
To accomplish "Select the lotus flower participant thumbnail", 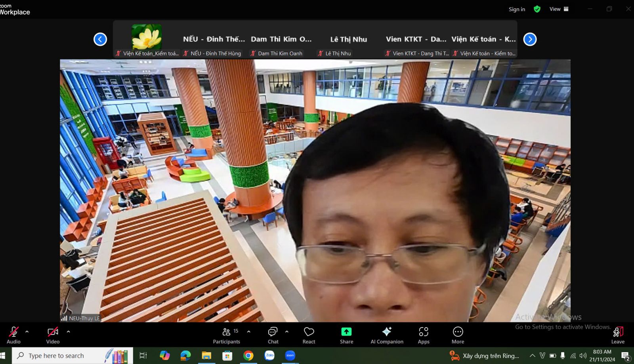I will pos(147,37).
